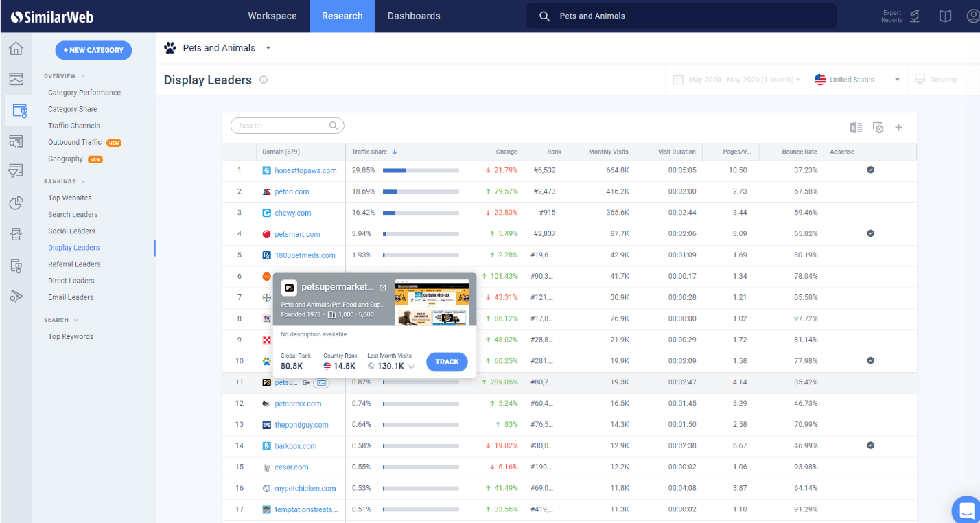Open Traffic Channels in the sidebar

tap(74, 126)
